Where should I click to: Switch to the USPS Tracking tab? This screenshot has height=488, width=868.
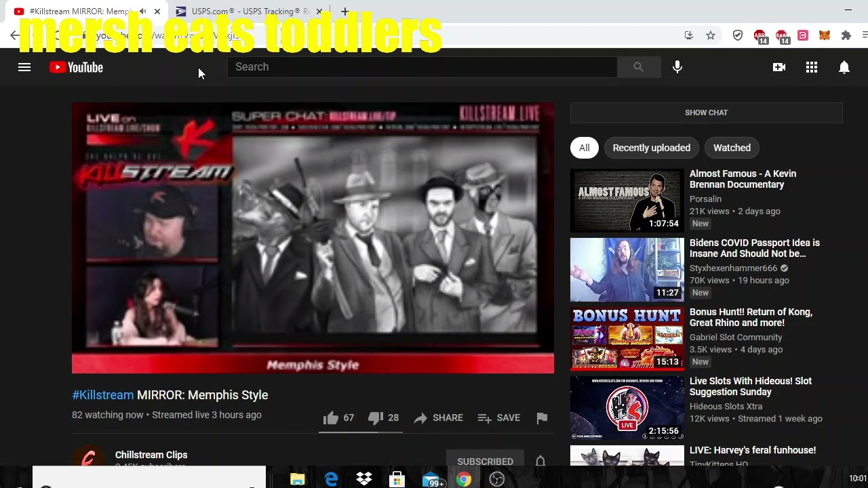tap(244, 12)
